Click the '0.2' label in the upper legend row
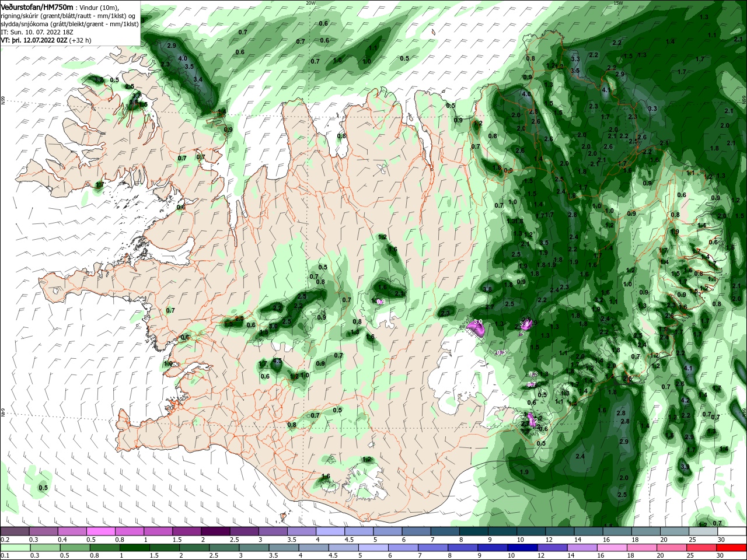Screen dimensions: 747x560 click(x=5, y=540)
